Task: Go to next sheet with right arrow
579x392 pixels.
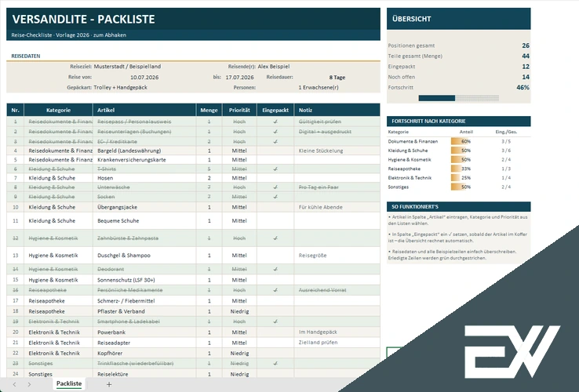Action: tap(29, 384)
